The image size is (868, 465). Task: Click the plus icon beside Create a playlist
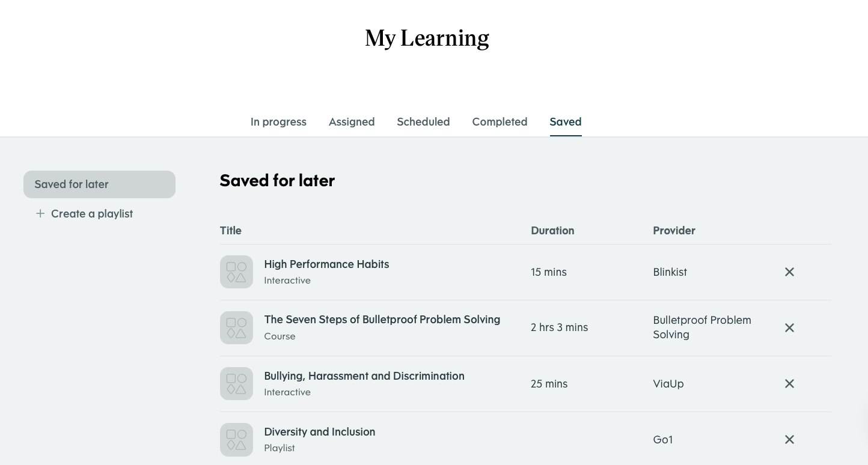click(x=40, y=213)
